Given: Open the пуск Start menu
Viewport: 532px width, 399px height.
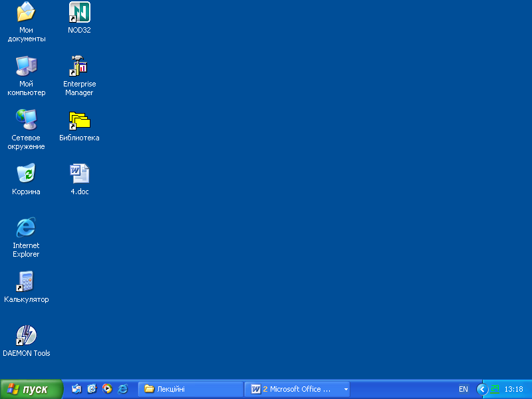Looking at the screenshot, I should pyautogui.click(x=31, y=389).
